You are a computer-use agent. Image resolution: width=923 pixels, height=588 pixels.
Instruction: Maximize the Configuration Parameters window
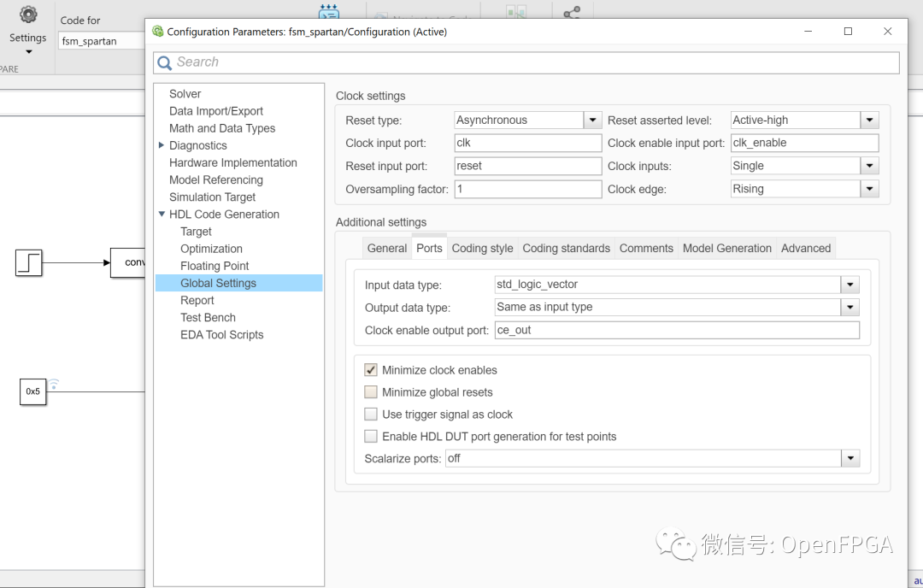tap(848, 32)
